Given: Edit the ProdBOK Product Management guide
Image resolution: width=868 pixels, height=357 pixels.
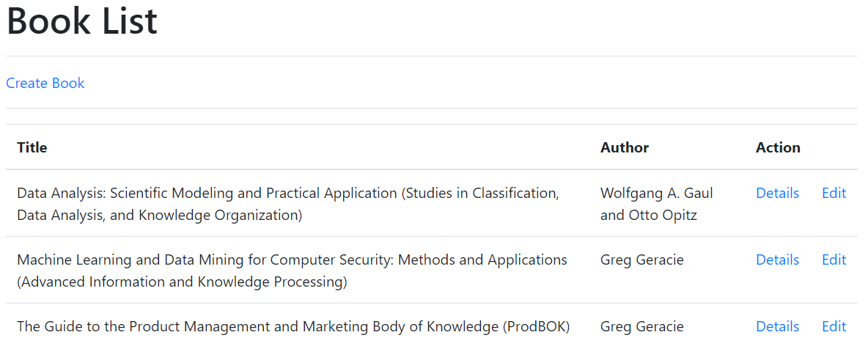Looking at the screenshot, I should [x=834, y=326].
